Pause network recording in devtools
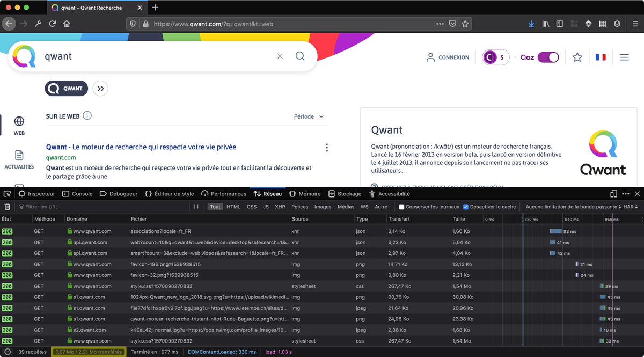The width and height of the screenshot is (644, 357). [x=196, y=207]
